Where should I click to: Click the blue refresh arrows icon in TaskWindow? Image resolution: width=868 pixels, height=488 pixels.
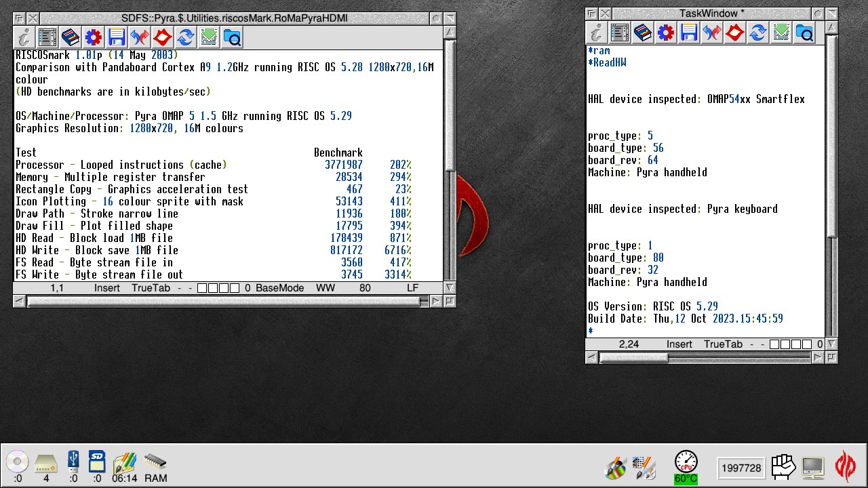coord(758,33)
